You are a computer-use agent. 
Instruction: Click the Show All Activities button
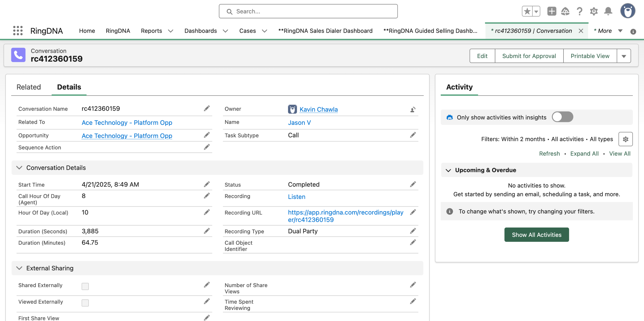[536, 235]
